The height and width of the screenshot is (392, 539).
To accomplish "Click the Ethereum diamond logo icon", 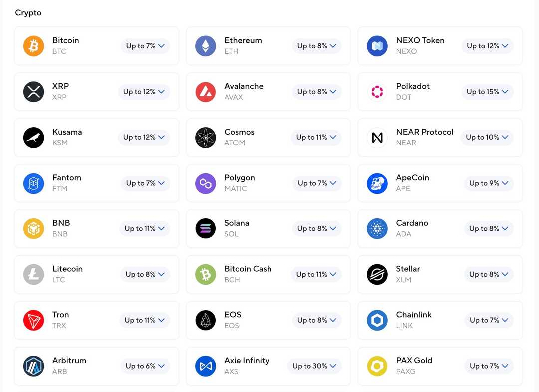I will pos(206,46).
